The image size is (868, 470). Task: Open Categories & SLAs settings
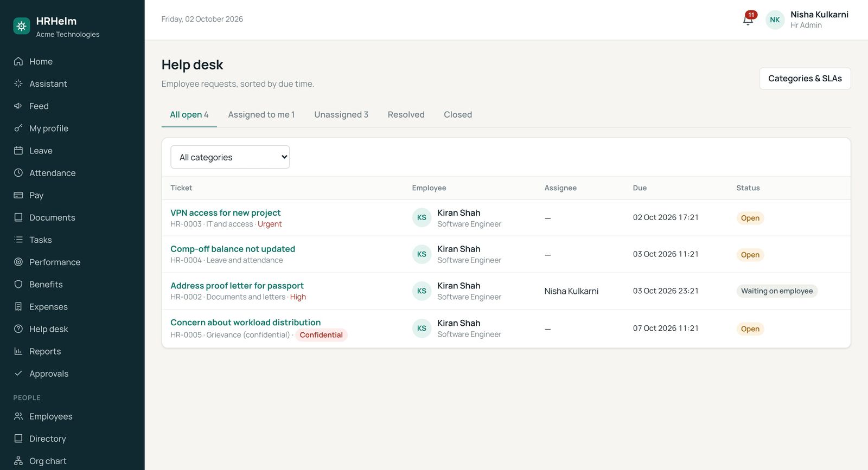(x=805, y=79)
